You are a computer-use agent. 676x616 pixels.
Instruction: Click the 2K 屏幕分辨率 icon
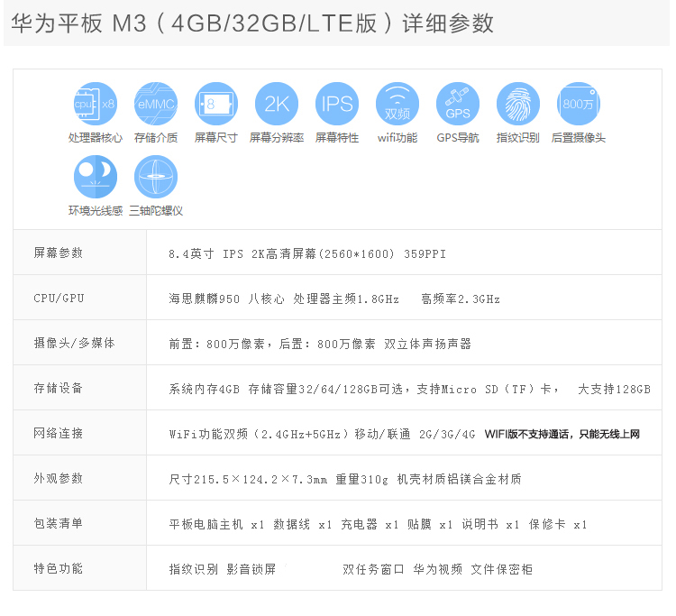click(277, 104)
